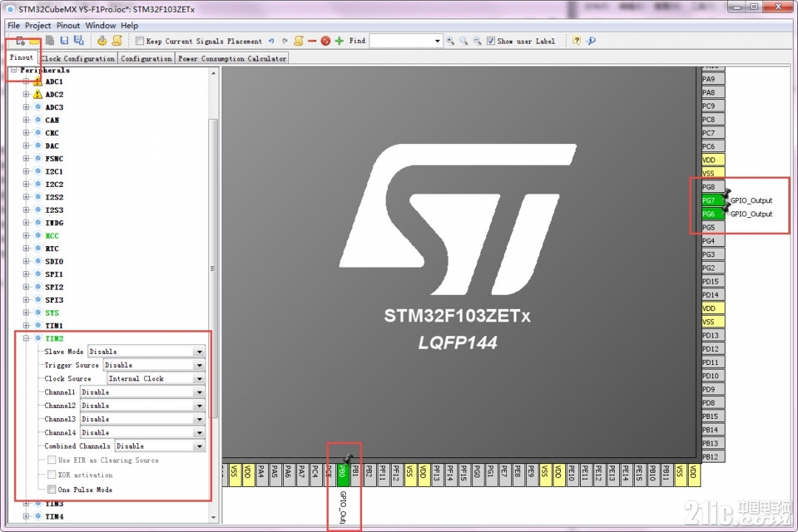
Task: Select pin PB0 on the chip
Action: [343, 474]
